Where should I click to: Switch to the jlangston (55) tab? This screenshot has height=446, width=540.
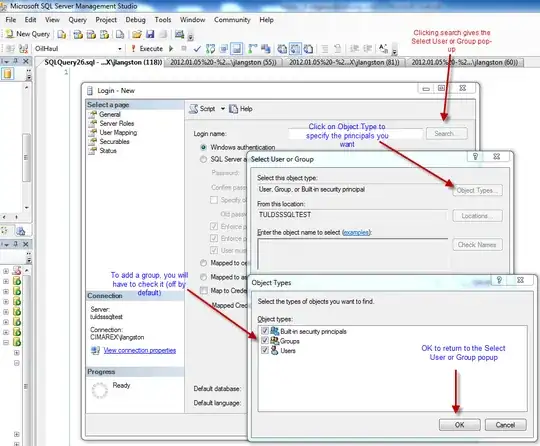click(224, 62)
